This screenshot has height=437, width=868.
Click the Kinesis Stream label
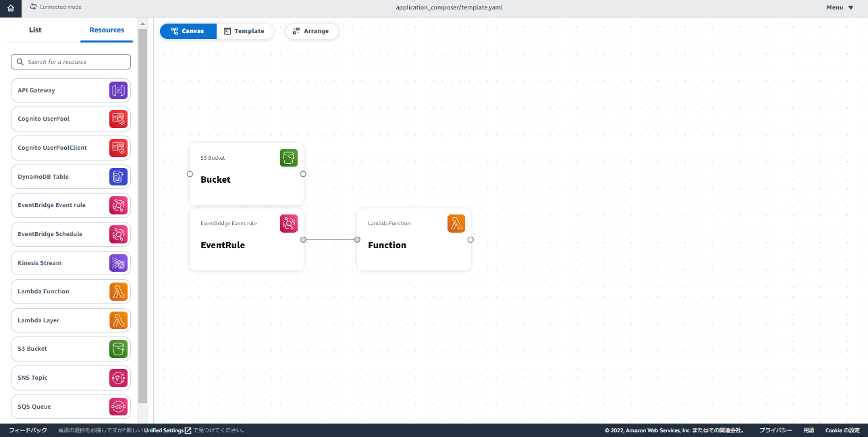pos(40,263)
